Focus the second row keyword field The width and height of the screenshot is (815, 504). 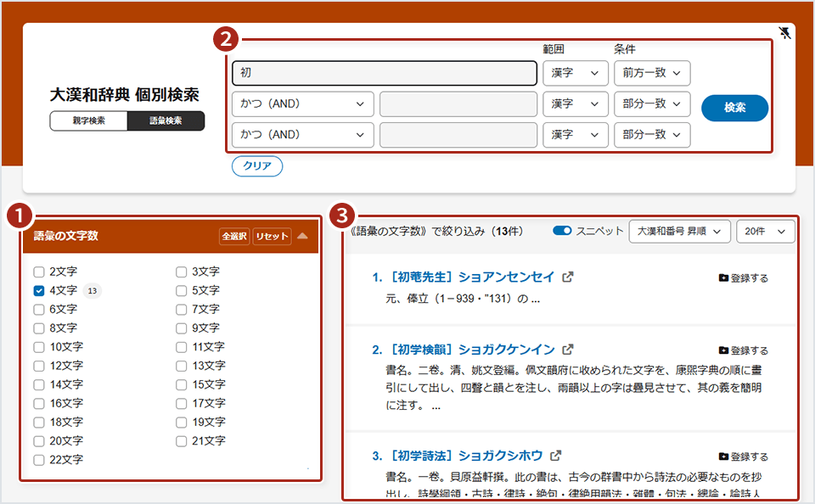458,104
